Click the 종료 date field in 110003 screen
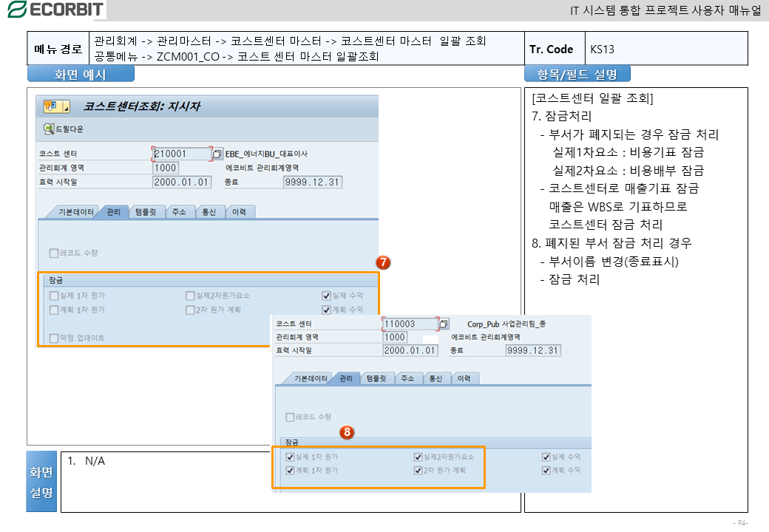Screen dimensions: 769x532 (x=532, y=350)
